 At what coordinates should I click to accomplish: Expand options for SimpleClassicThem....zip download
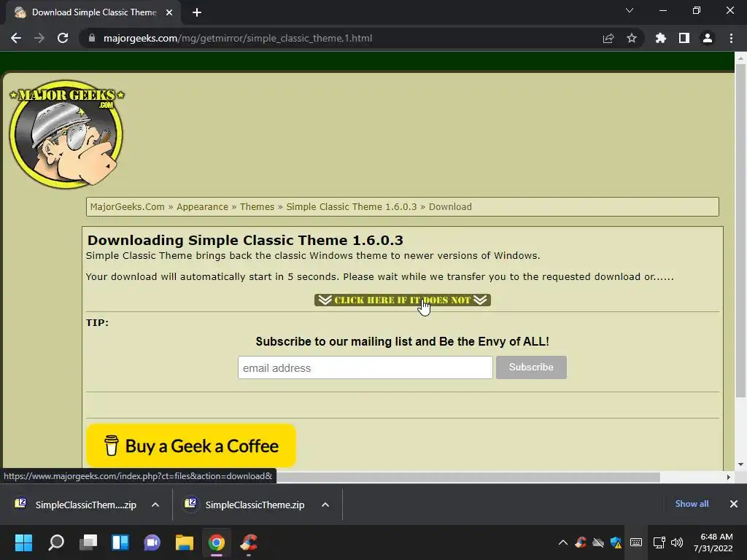pyautogui.click(x=155, y=505)
